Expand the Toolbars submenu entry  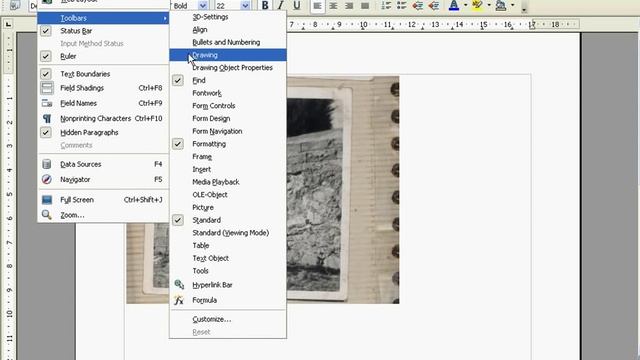103,18
